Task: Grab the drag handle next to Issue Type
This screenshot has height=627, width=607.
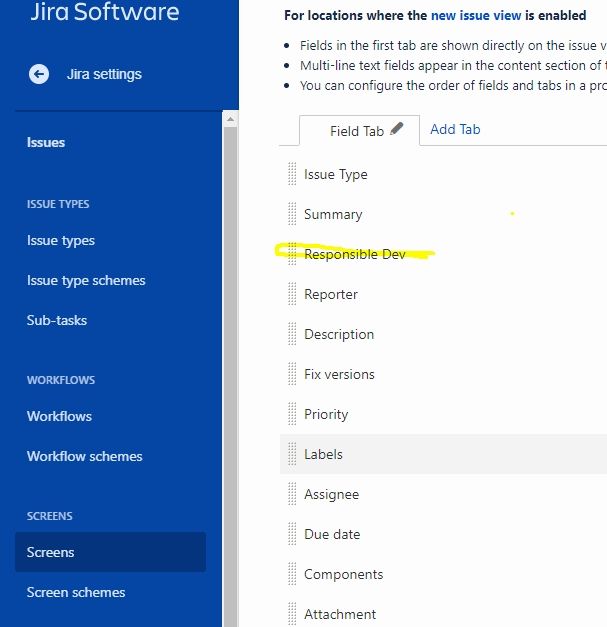Action: (x=292, y=174)
